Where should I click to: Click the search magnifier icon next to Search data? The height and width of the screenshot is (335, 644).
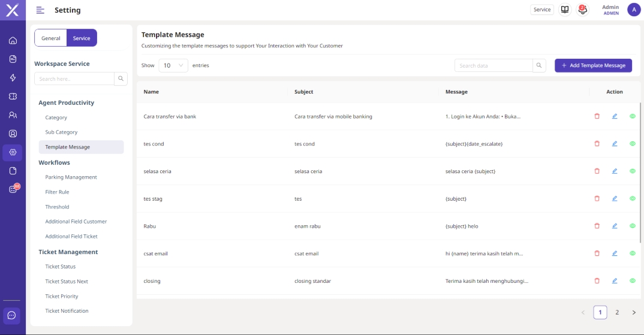pyautogui.click(x=539, y=65)
